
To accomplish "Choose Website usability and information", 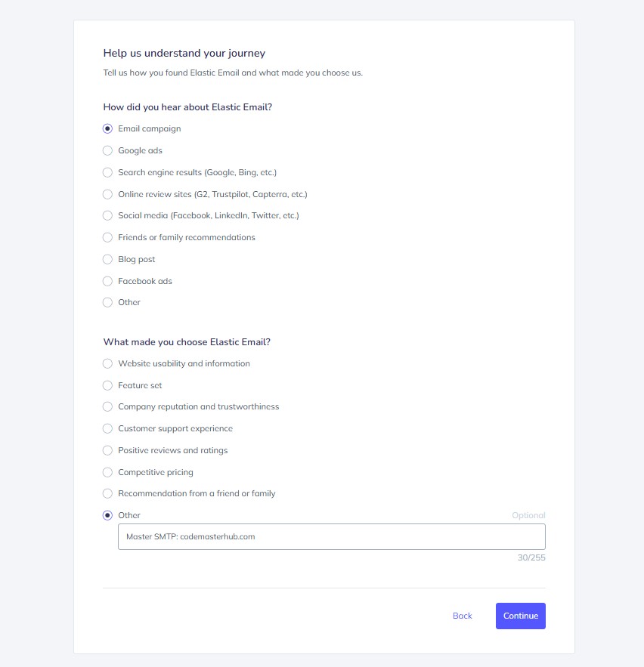I will [107, 363].
